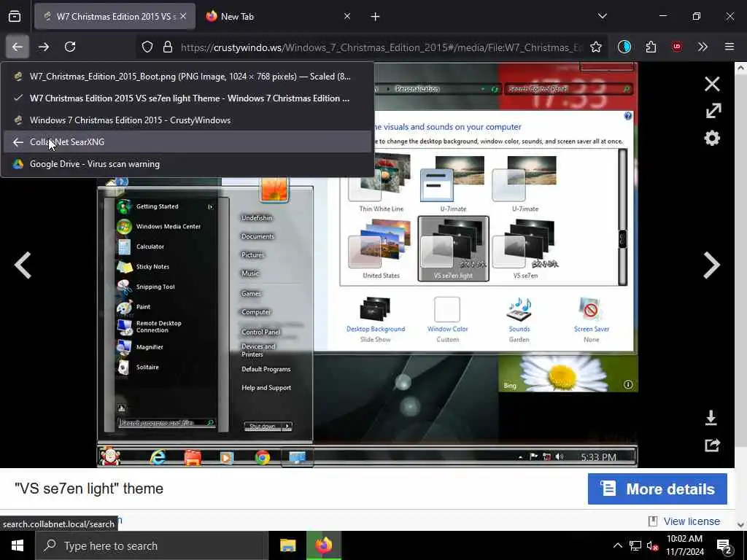747x560 pixels.
Task: Click the tracking protection shield icon
Action: click(x=147, y=47)
